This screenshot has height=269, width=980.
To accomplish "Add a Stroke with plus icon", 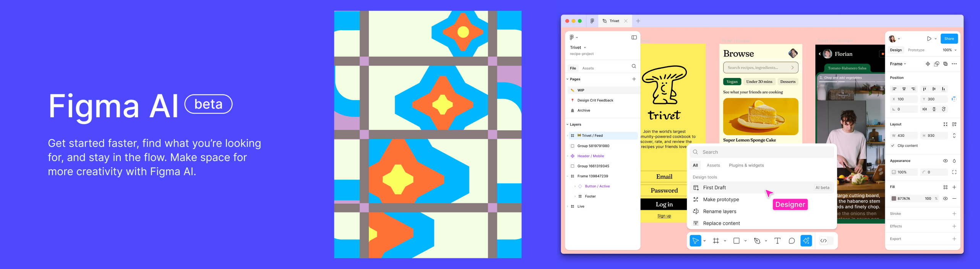I will point(954,214).
